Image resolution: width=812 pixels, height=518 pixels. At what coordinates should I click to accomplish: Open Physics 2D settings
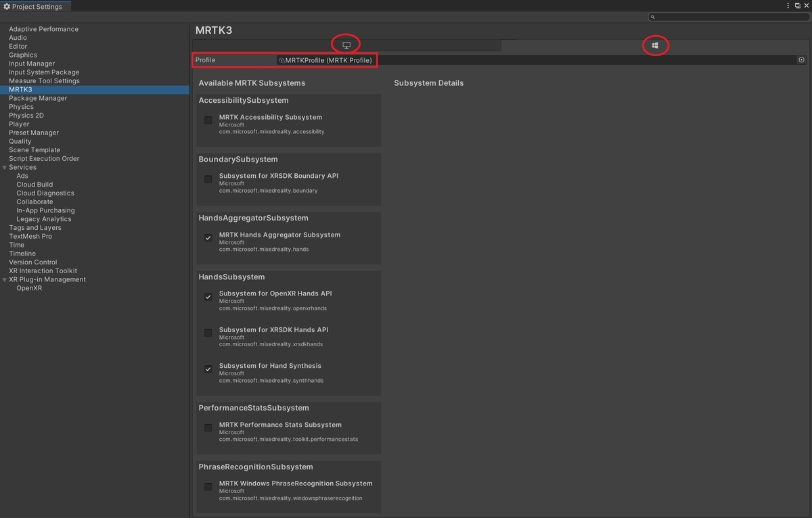tap(26, 116)
